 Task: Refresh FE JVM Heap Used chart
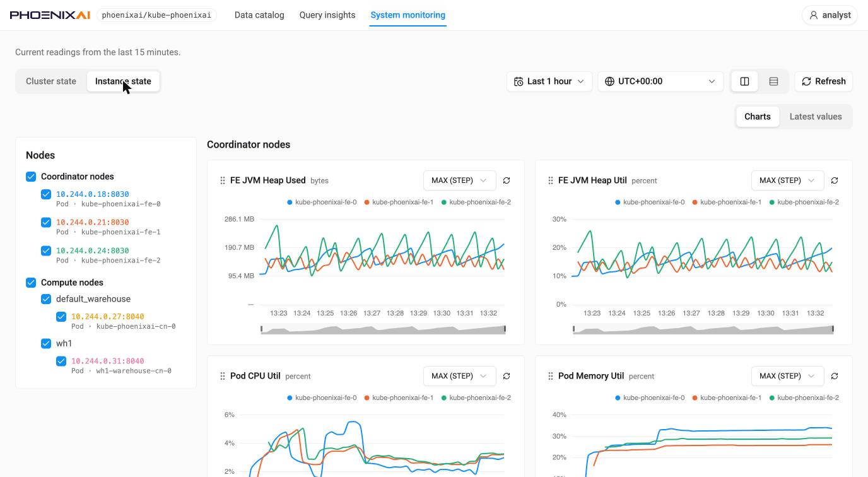[507, 180]
